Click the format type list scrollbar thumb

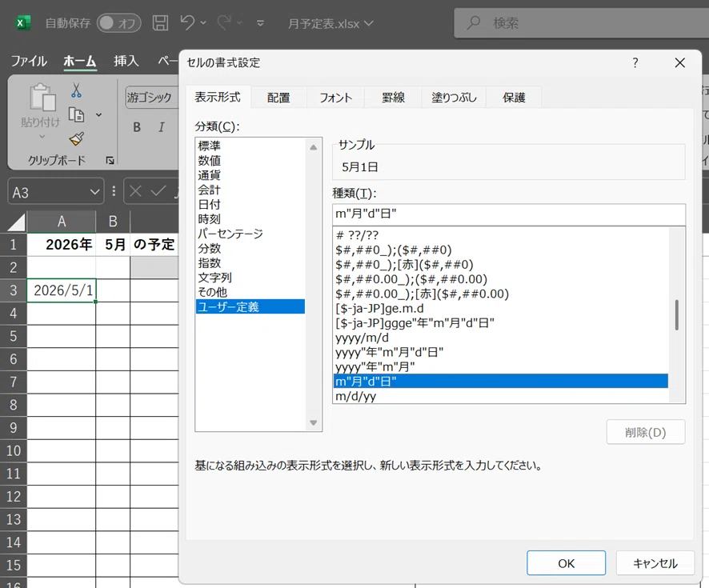676,314
